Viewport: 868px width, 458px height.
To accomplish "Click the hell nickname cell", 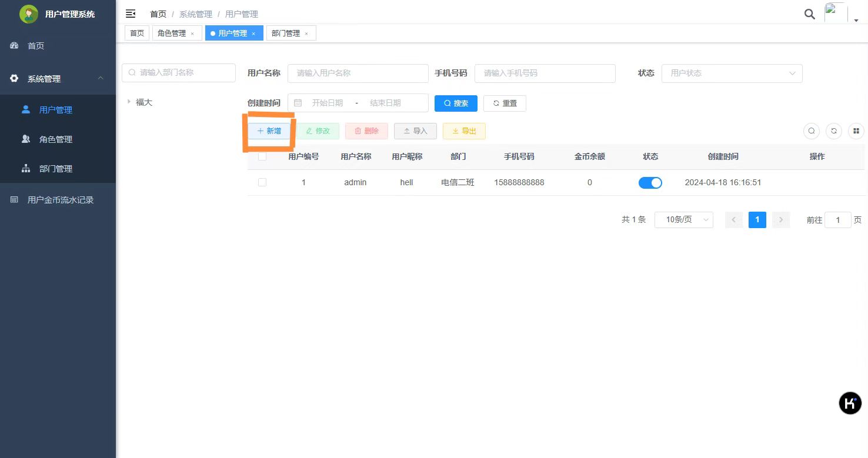I will (407, 183).
